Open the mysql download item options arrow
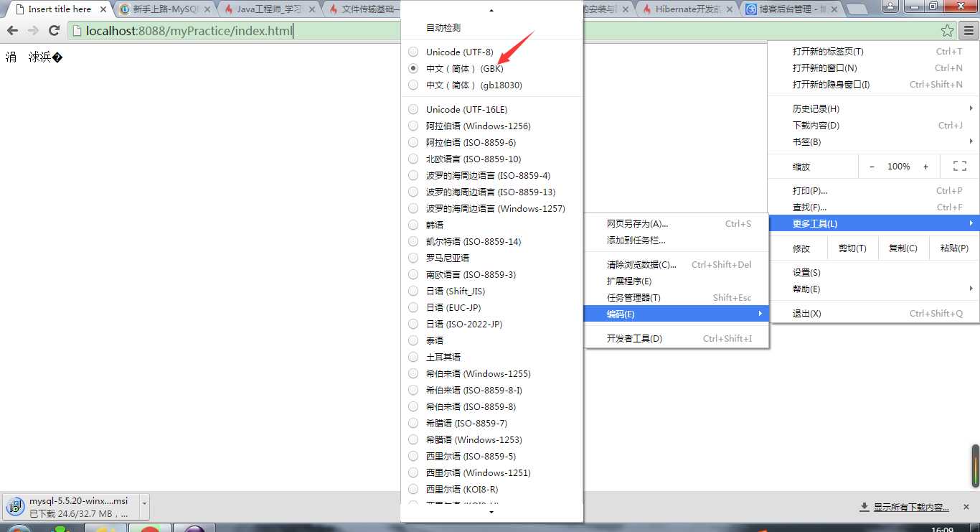Image resolution: width=980 pixels, height=532 pixels. [144, 505]
